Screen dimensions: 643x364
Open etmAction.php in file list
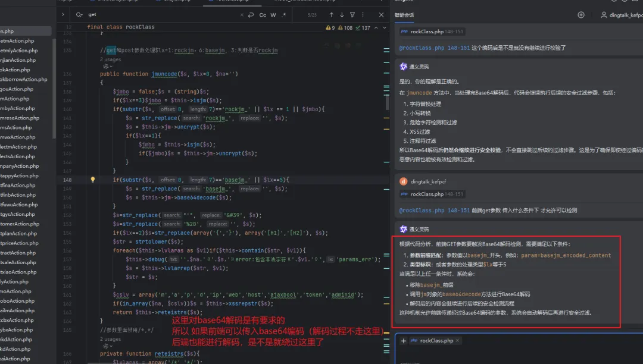[x=17, y=41]
